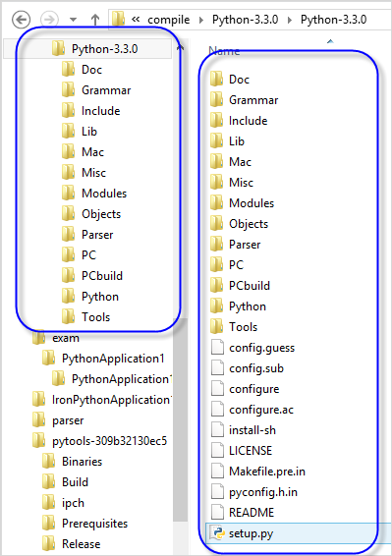This screenshot has width=392, height=556.
Task: Click the Forward arrow navigation button
Action: point(49,19)
